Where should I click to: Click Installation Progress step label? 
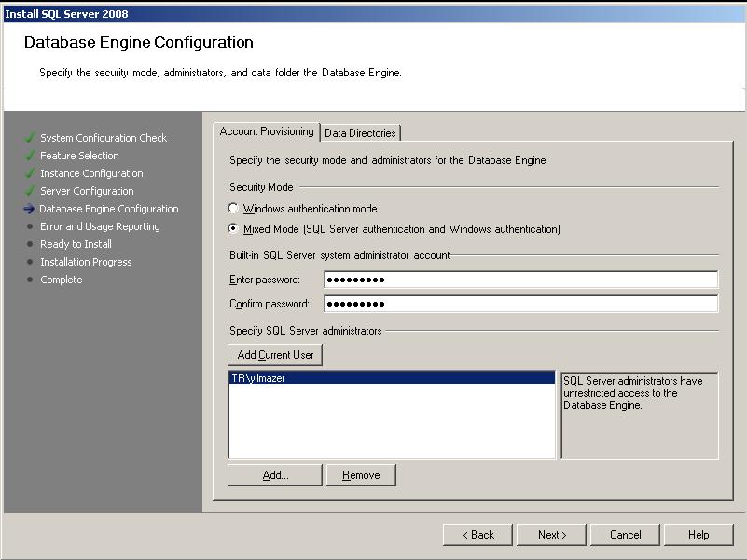86,262
